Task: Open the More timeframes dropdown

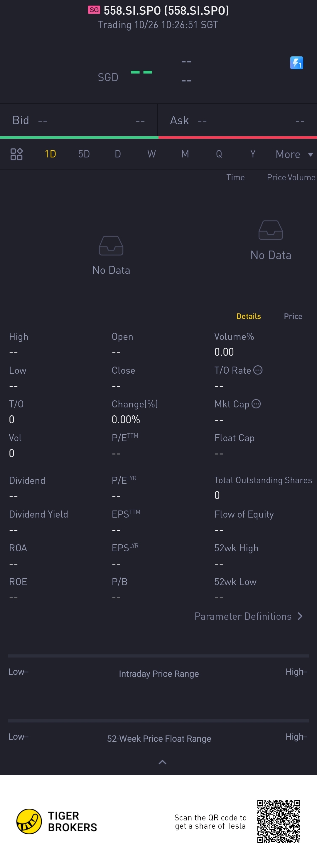Action: (x=294, y=154)
